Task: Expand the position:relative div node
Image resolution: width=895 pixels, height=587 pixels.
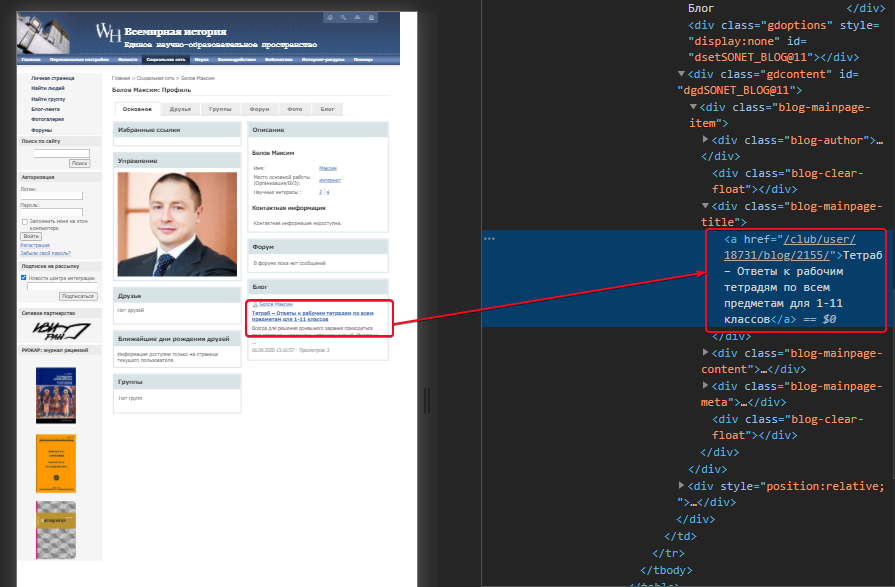Action: point(681,485)
